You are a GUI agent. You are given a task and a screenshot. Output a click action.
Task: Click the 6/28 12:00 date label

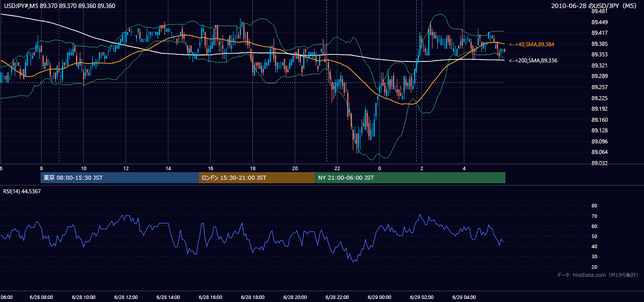(x=126, y=297)
